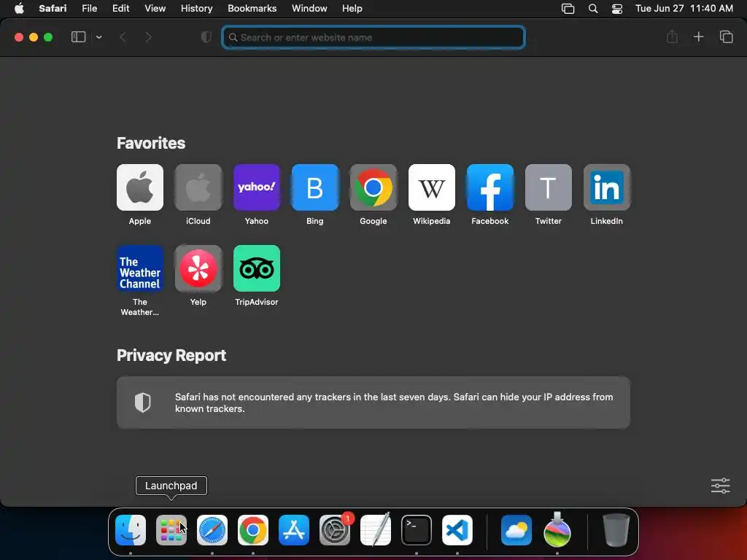Click the Share toolbar icon
Viewport: 747px width, 560px height.
pos(672,36)
